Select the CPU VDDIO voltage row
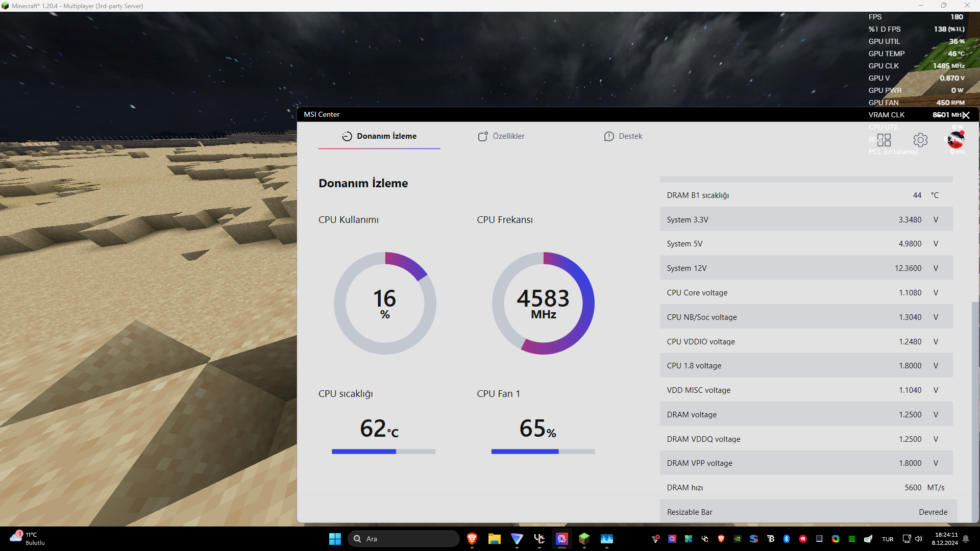 tap(806, 341)
